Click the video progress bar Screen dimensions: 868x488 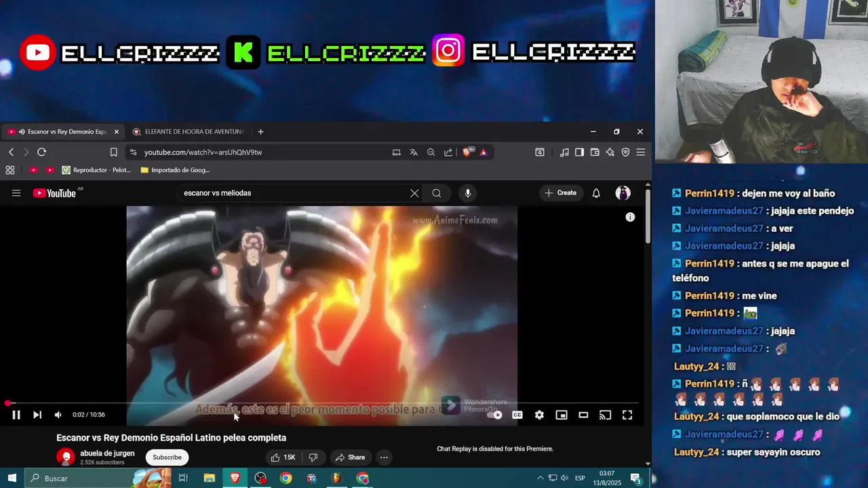[x=322, y=403]
